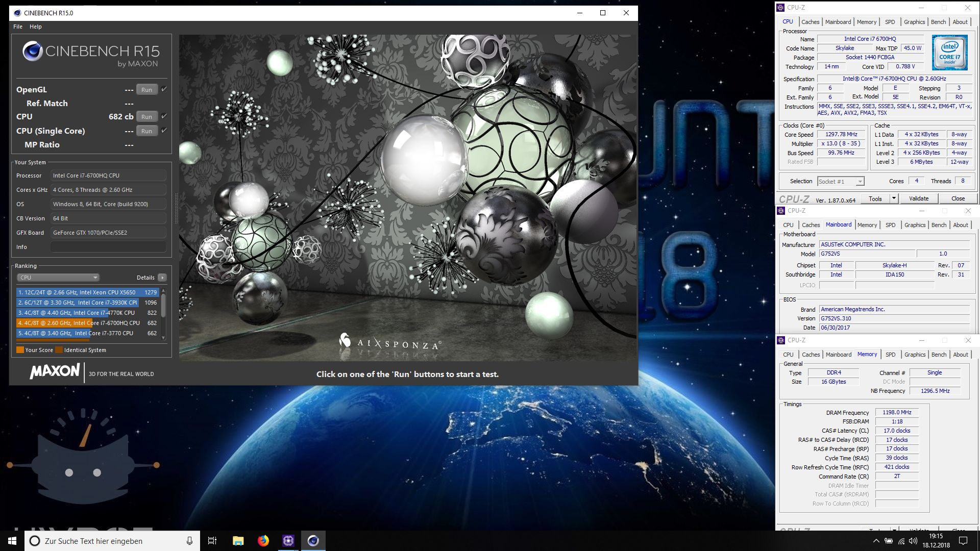
Task: Click the MAXON logo
Action: click(55, 371)
